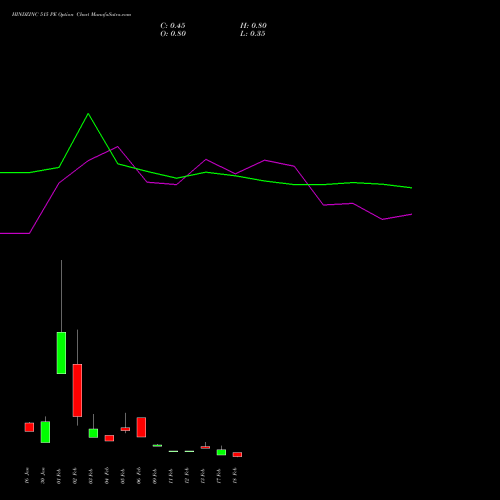The width and height of the screenshot is (500, 500).
Task: Select the low value L: 0.35
Action: coord(253,34)
